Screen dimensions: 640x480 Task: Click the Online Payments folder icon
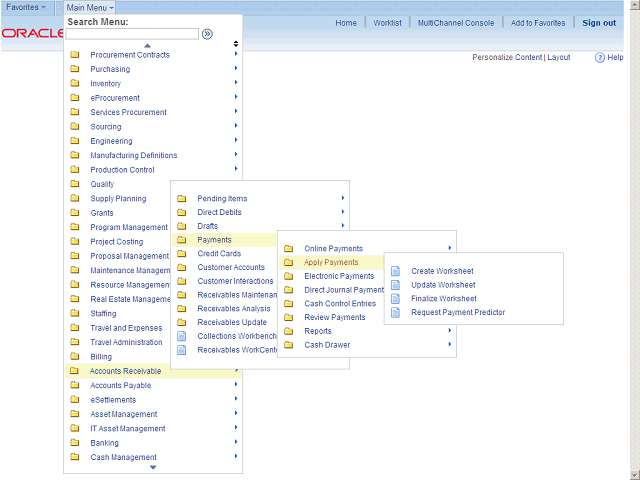point(289,248)
